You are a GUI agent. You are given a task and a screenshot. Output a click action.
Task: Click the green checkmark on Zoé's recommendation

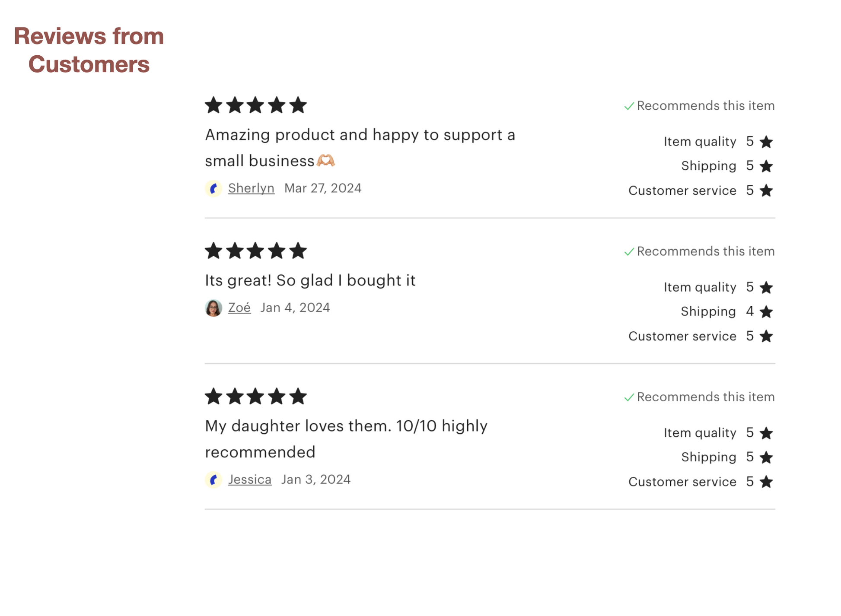pos(629,251)
